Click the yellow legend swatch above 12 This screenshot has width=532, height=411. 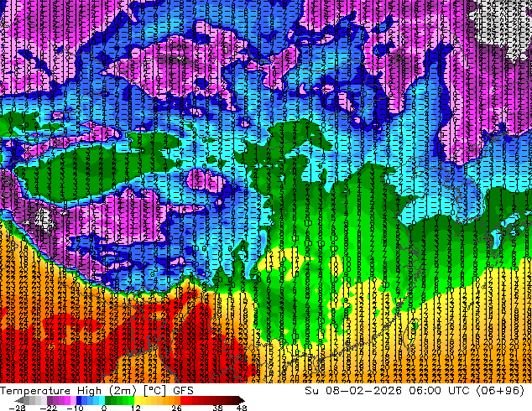[137, 400]
